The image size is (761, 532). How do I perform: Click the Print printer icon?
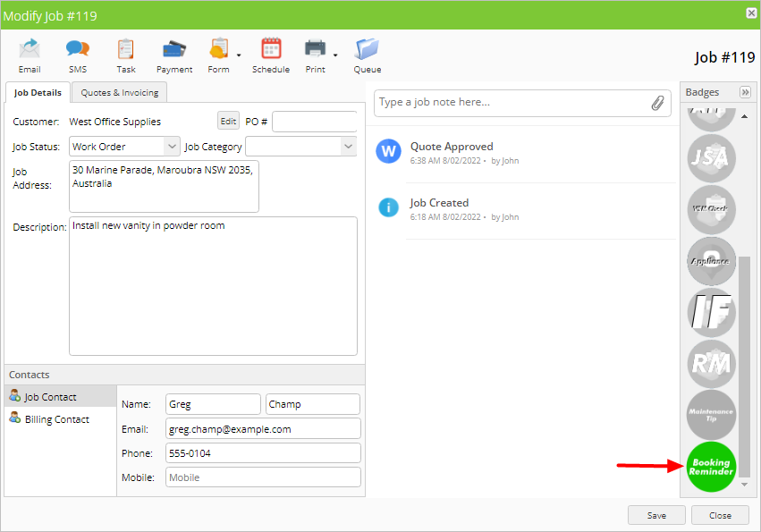315,49
